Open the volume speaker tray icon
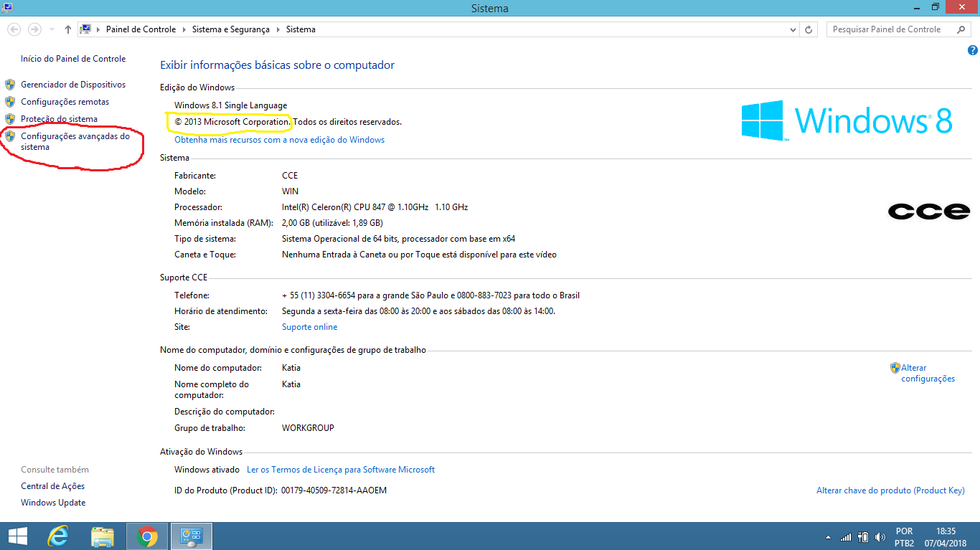980x550 pixels. (879, 537)
